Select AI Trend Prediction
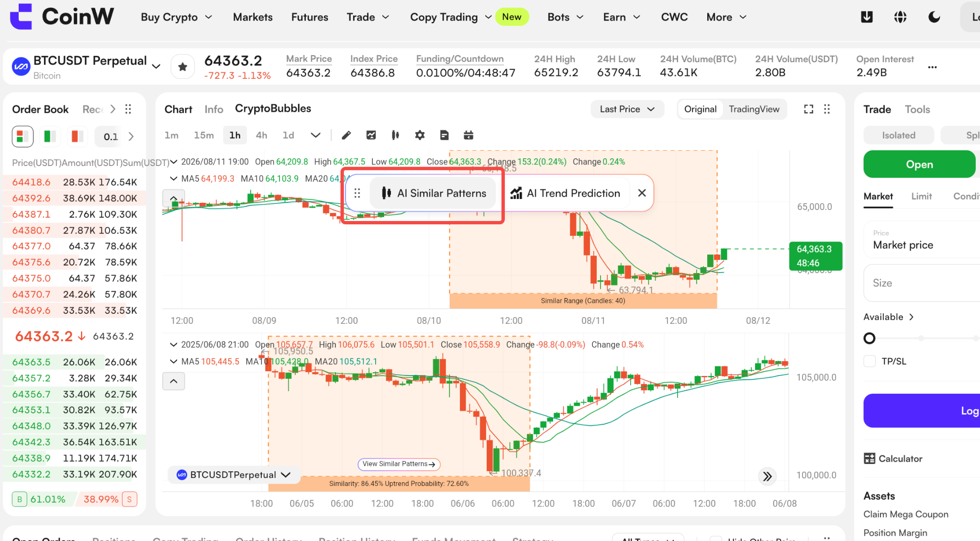The height and width of the screenshot is (541, 980). click(x=565, y=193)
